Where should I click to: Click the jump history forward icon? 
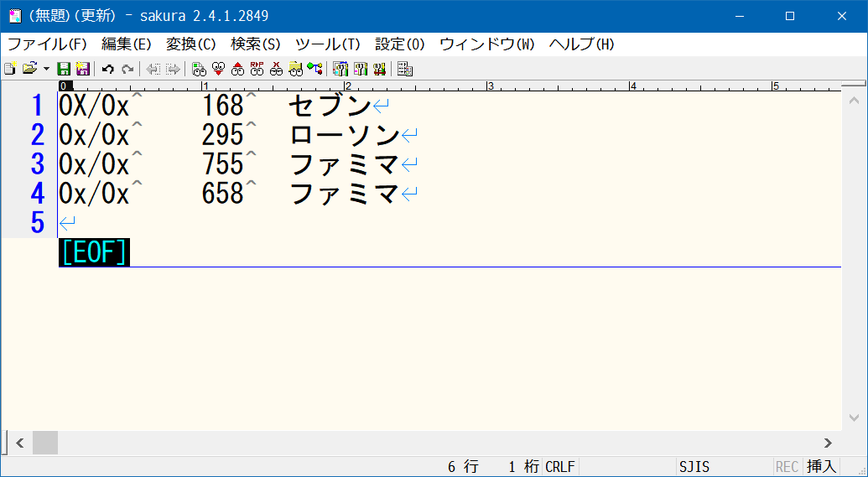click(173, 69)
